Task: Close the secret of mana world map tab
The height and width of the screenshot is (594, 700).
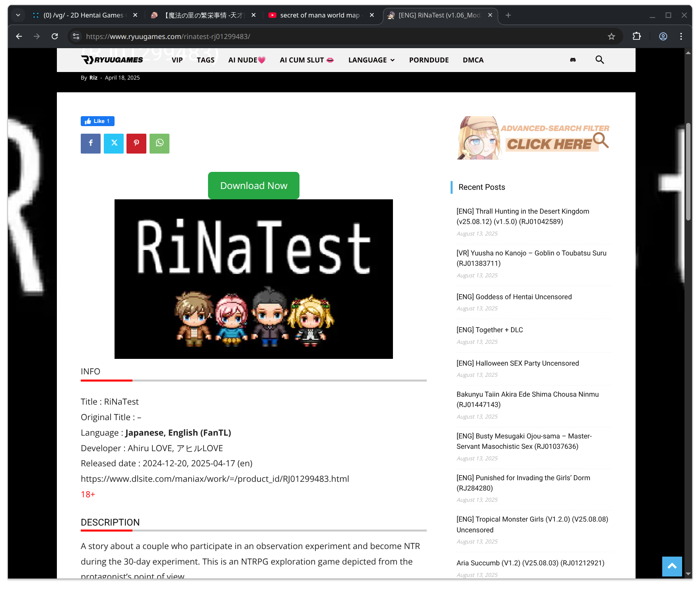Action: coord(372,15)
